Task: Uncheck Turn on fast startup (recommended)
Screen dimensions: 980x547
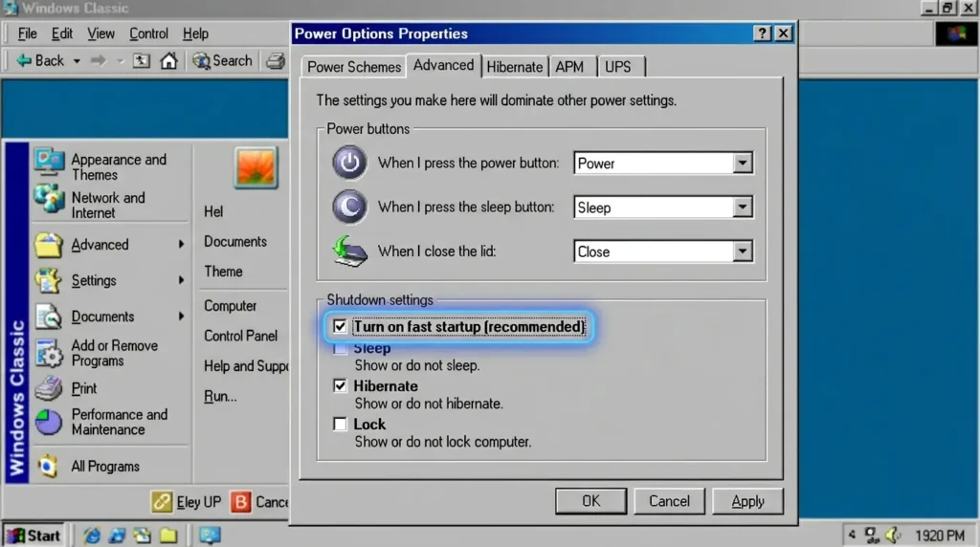Action: click(x=340, y=327)
